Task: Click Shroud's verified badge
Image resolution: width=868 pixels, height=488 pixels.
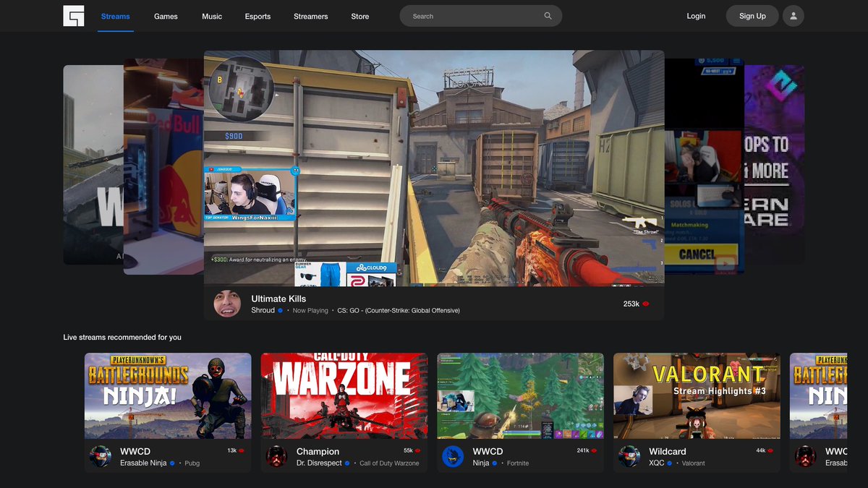Action: (x=281, y=310)
